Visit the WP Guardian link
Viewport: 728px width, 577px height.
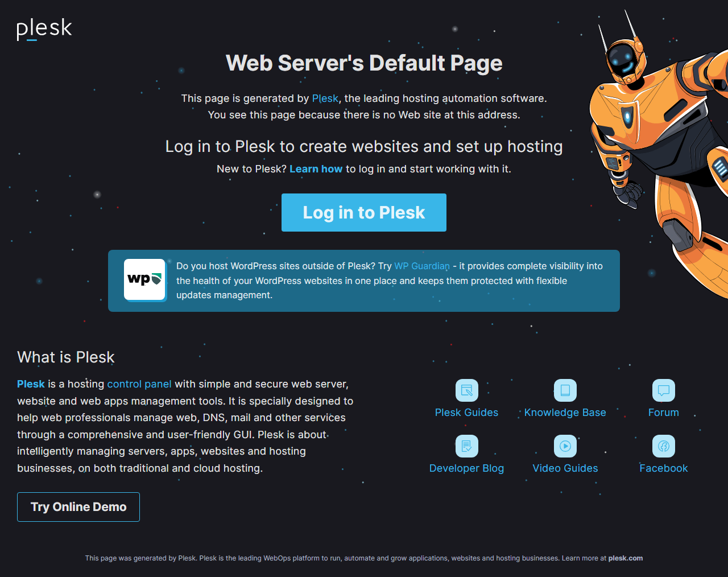point(421,266)
